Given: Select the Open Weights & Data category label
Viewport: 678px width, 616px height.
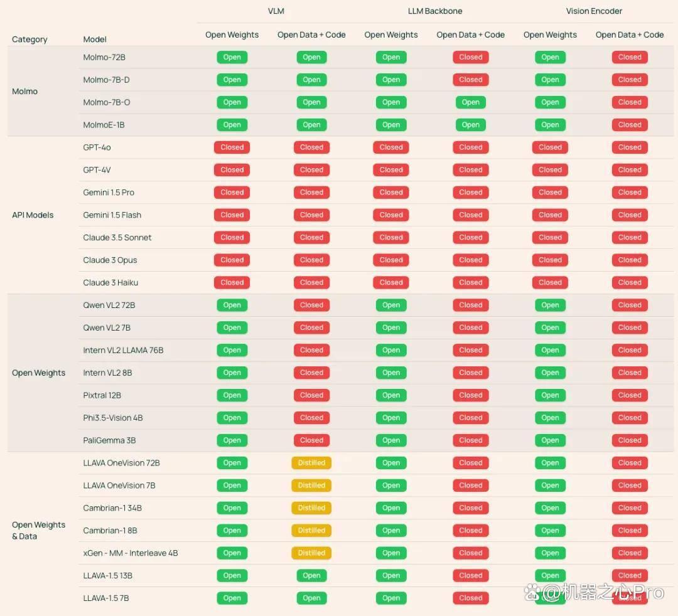Looking at the screenshot, I should [x=38, y=531].
